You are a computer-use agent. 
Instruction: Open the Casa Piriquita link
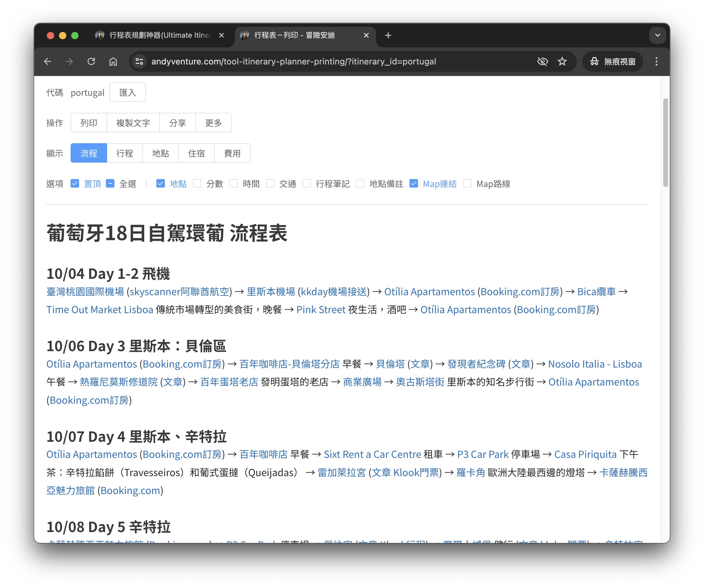(x=585, y=455)
